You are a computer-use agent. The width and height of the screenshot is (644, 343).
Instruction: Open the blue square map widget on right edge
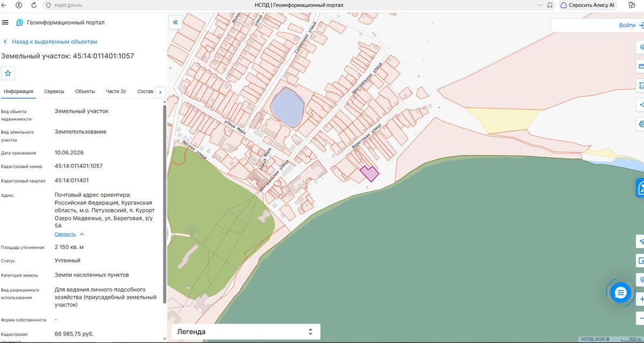(x=640, y=188)
